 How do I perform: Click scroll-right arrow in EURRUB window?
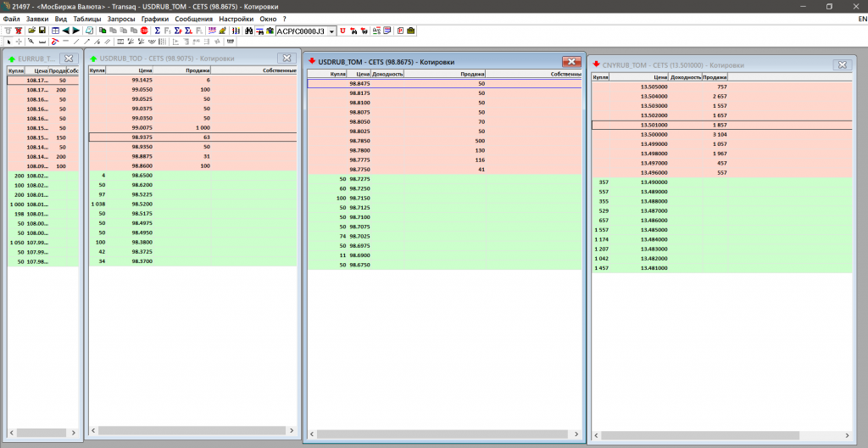coord(75,432)
